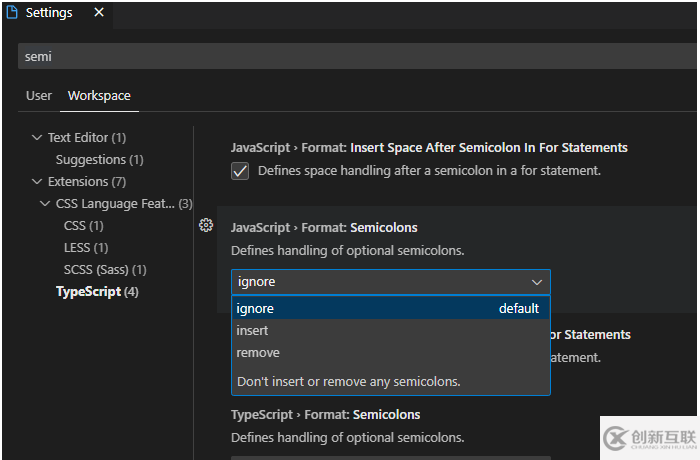The width and height of the screenshot is (700, 460).
Task: Click "Don't insert or remove any semicolons" description
Action: click(x=349, y=381)
